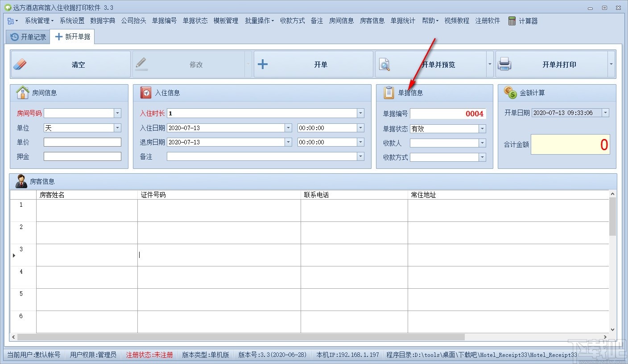Expand the 单位 dropdown showing 天
The image size is (628, 364).
(118, 128)
